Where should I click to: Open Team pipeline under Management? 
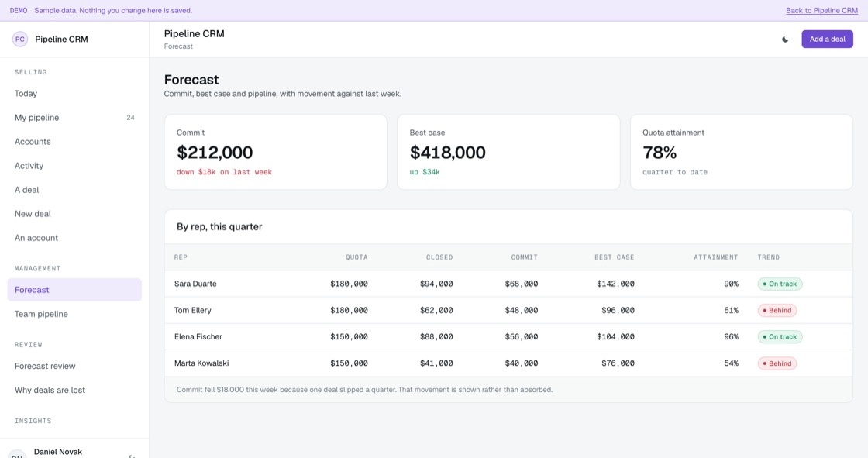coord(74,314)
